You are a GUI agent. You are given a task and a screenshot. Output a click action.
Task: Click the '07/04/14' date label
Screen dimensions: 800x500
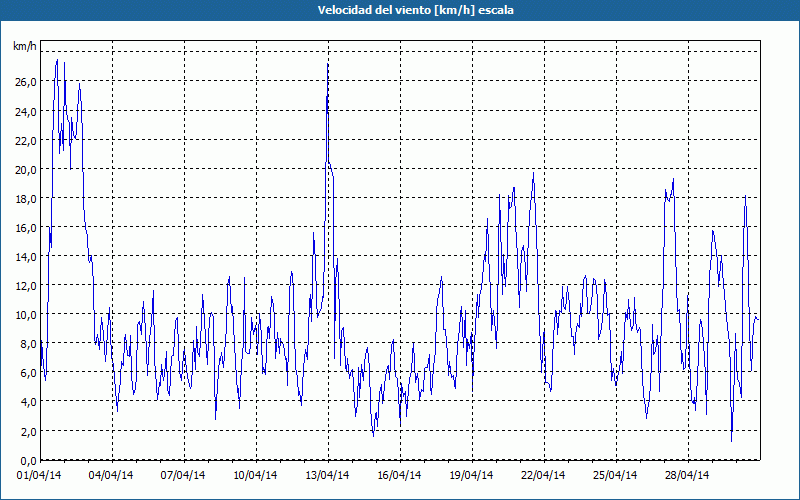pyautogui.click(x=183, y=475)
